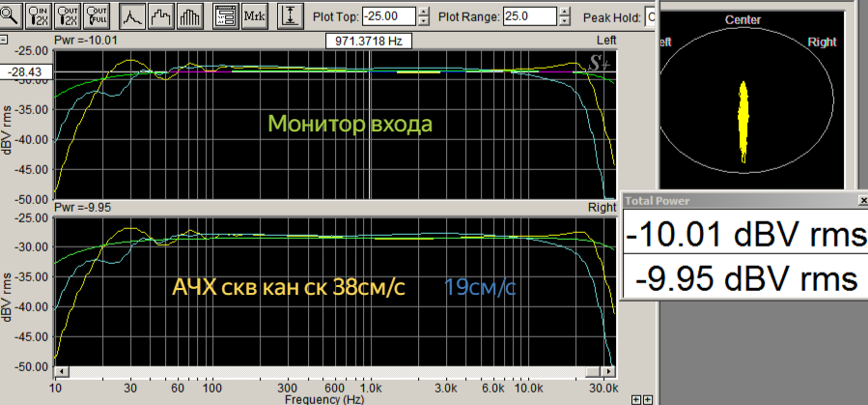
Task: Click the second plus icon below plot
Action: click(x=648, y=399)
